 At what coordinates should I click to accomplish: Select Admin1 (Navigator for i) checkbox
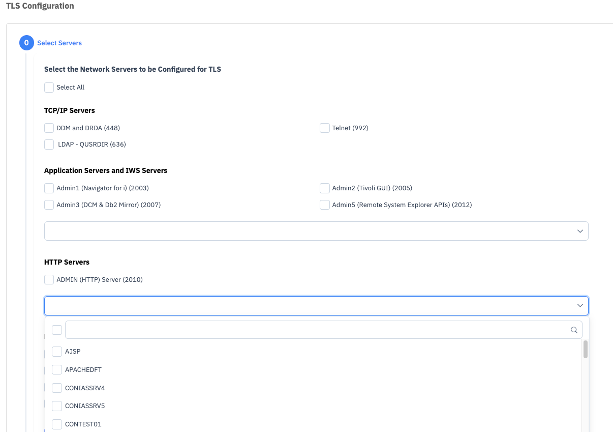[49, 188]
